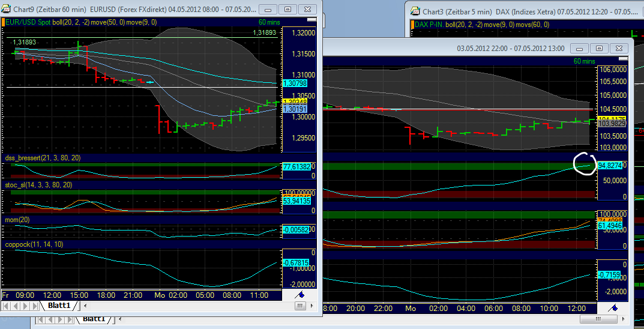Maximize the Chart9 EURUSD window
The height and width of the screenshot is (329, 644).
[288, 10]
